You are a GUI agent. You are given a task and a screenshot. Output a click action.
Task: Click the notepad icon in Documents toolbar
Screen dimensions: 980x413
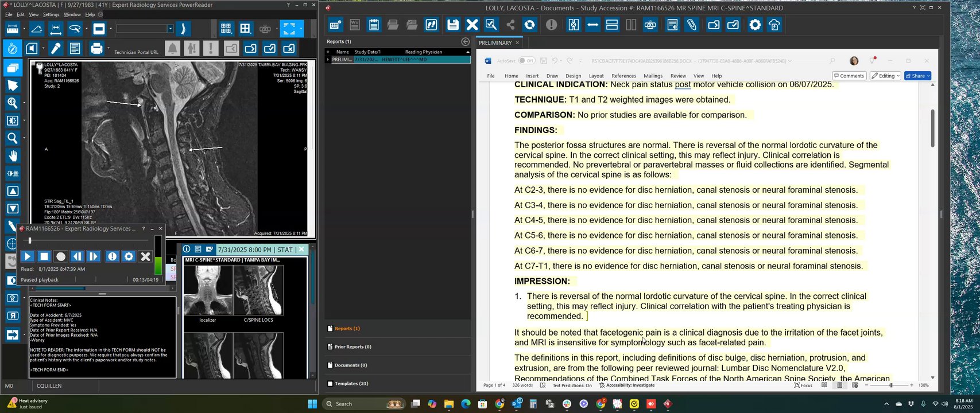pyautogui.click(x=374, y=25)
